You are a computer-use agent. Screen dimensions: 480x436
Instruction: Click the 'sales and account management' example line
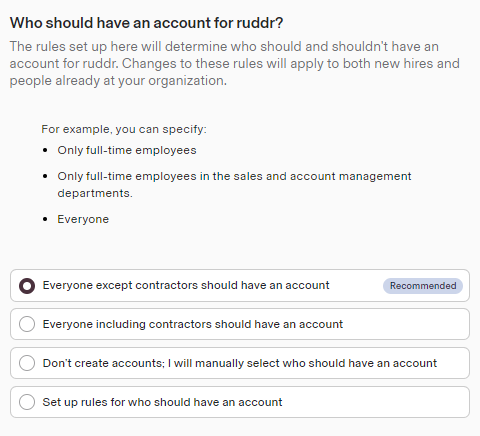234,176
